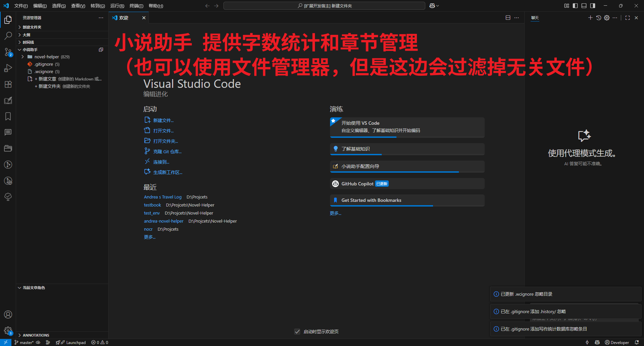This screenshot has height=346, width=644.
Task: Expand the 大纲 section in Explorer
Action: click(26, 35)
